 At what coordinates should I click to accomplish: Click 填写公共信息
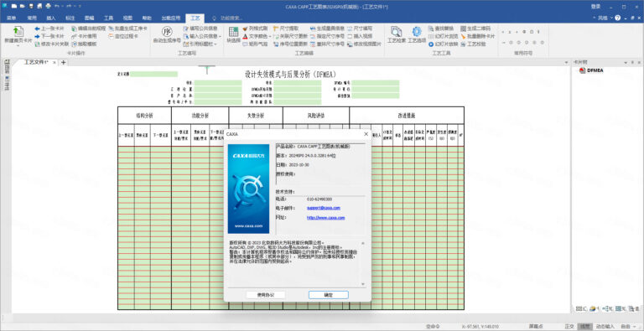(x=200, y=28)
